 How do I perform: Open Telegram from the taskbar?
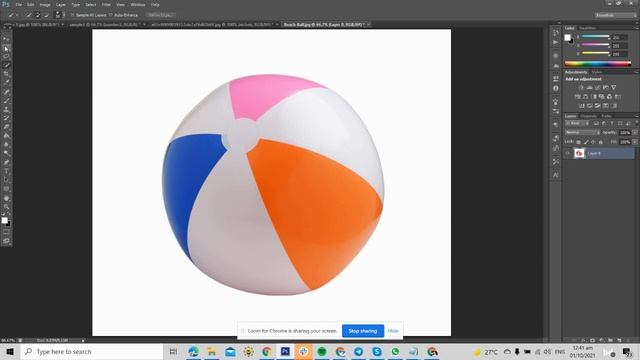(x=358, y=351)
